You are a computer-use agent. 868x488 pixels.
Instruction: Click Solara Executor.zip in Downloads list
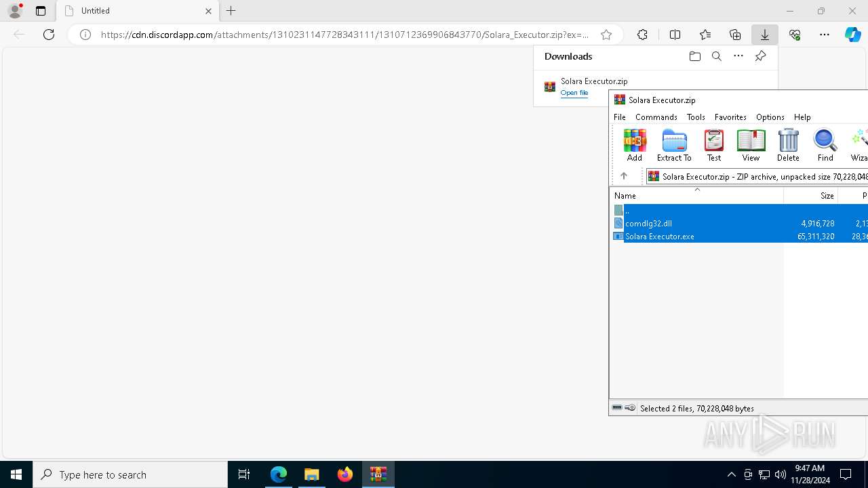click(x=594, y=81)
